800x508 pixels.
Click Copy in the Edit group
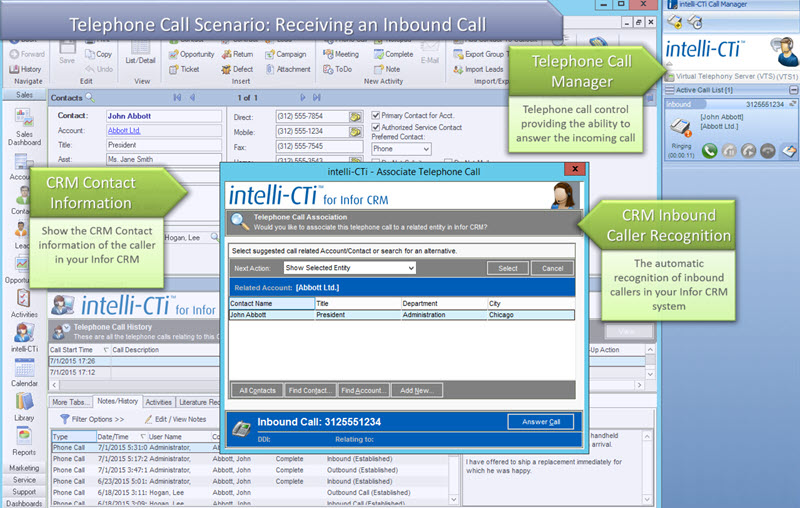(x=98, y=54)
